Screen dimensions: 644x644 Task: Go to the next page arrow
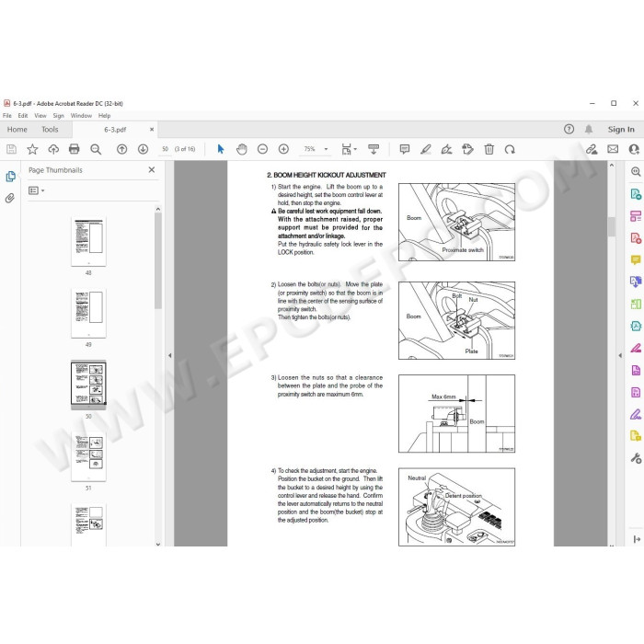143,149
